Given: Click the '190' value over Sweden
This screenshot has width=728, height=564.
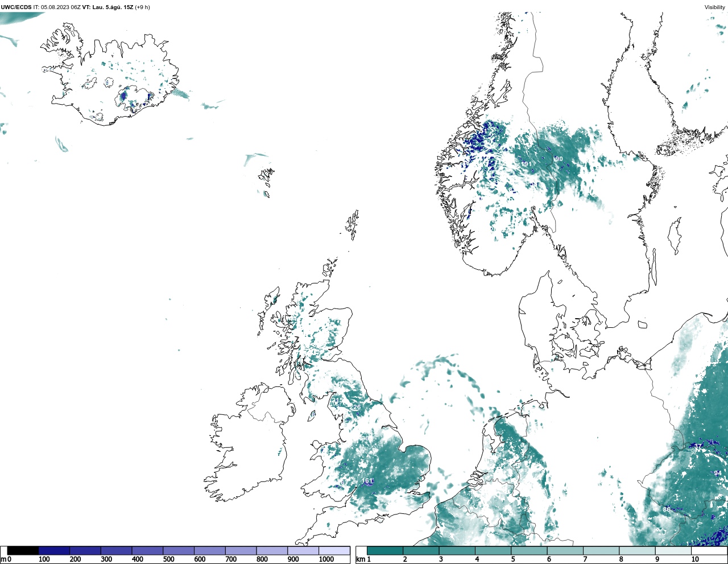Looking at the screenshot, I should click(558, 159).
